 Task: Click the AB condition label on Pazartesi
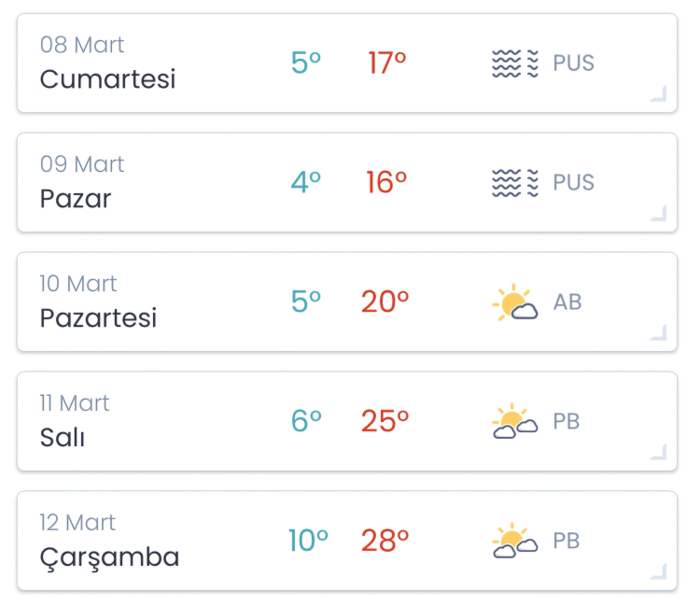567,302
